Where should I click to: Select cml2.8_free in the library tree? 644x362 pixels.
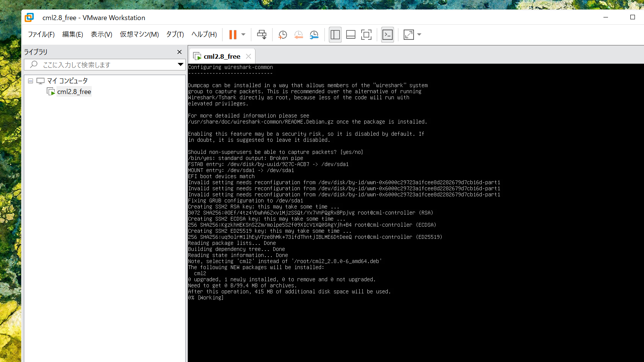74,92
